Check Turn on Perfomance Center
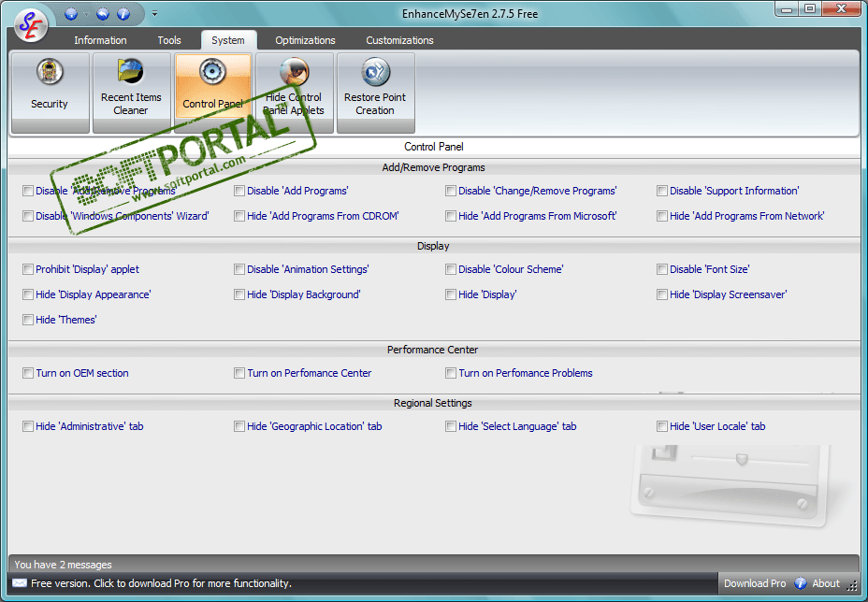Screen dimensions: 868x602 tap(239, 373)
